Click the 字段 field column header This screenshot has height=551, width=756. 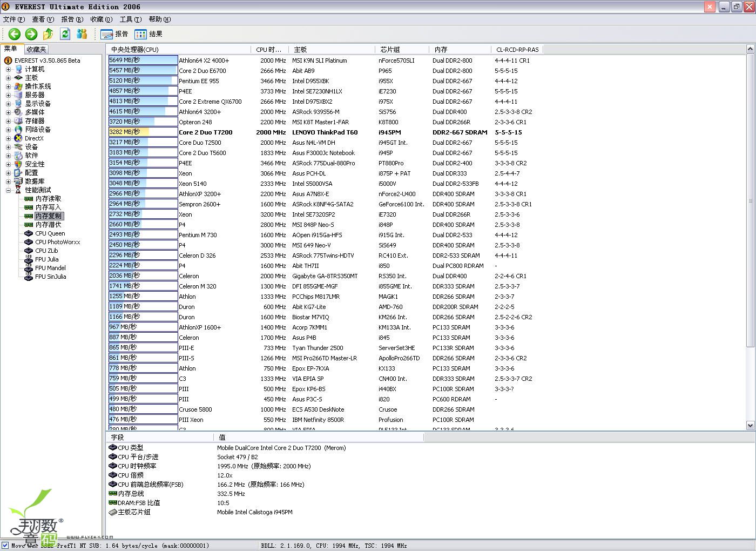[x=160, y=437]
